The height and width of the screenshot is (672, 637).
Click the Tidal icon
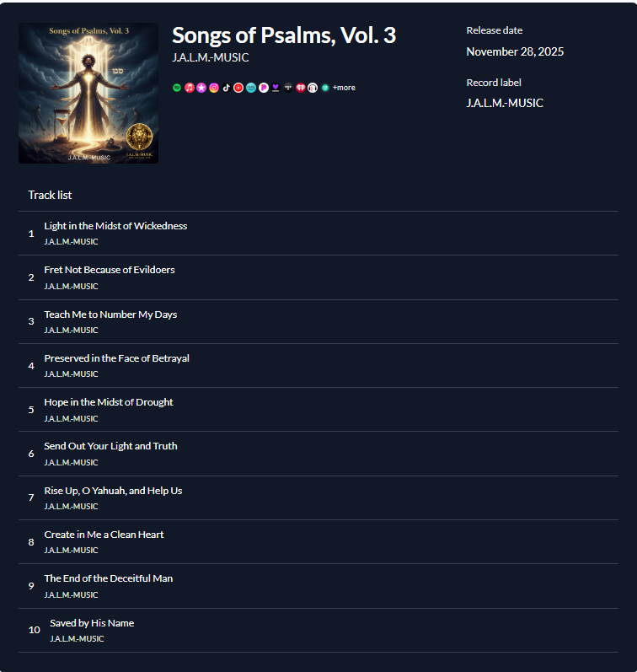coord(288,88)
